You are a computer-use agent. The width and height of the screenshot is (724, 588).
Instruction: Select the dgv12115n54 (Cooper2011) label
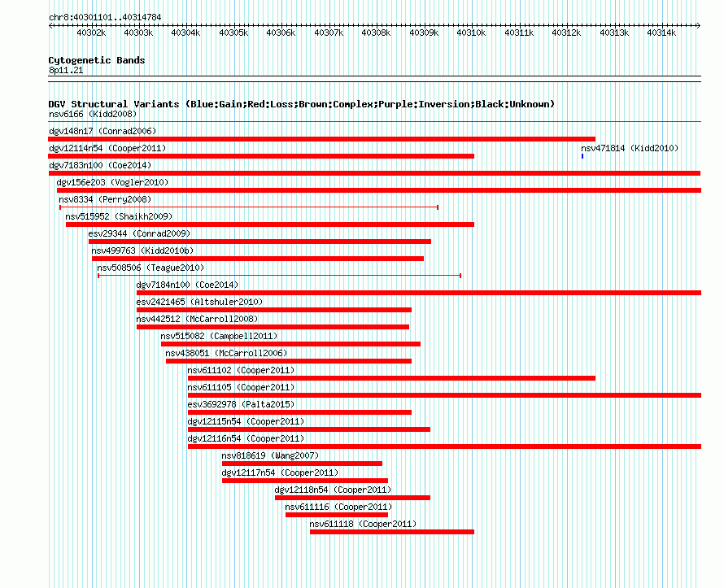point(246,421)
